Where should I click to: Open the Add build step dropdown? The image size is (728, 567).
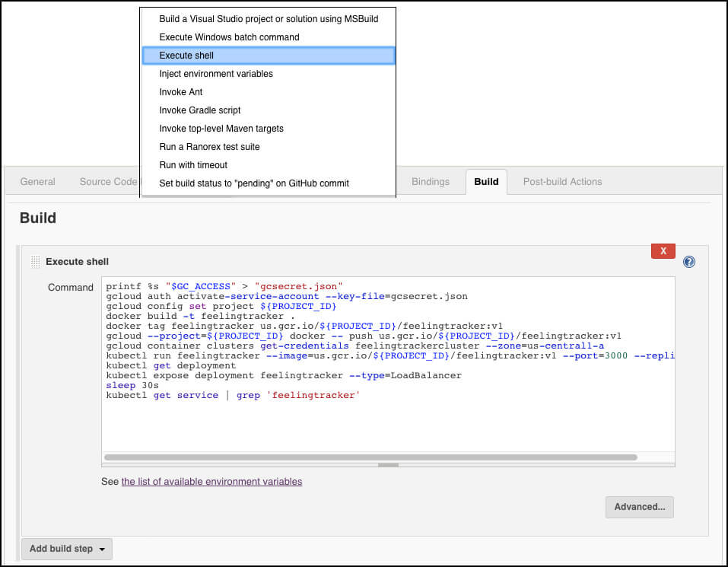click(x=67, y=549)
